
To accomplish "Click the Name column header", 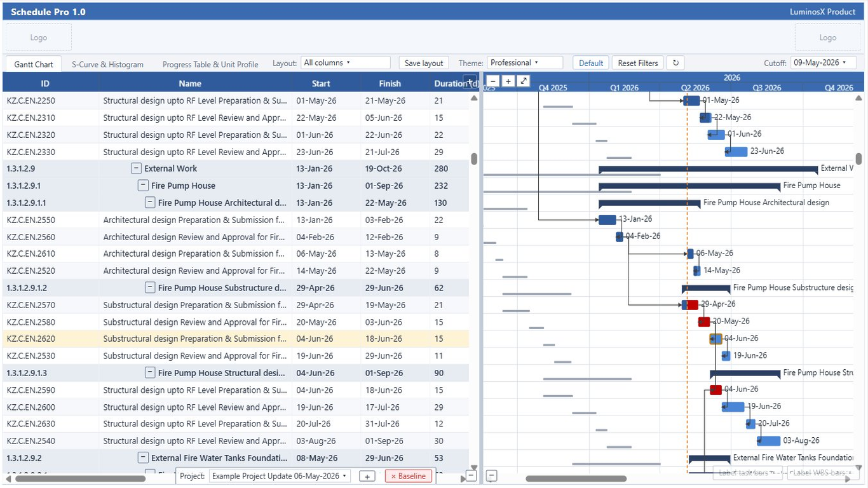I will tap(190, 83).
